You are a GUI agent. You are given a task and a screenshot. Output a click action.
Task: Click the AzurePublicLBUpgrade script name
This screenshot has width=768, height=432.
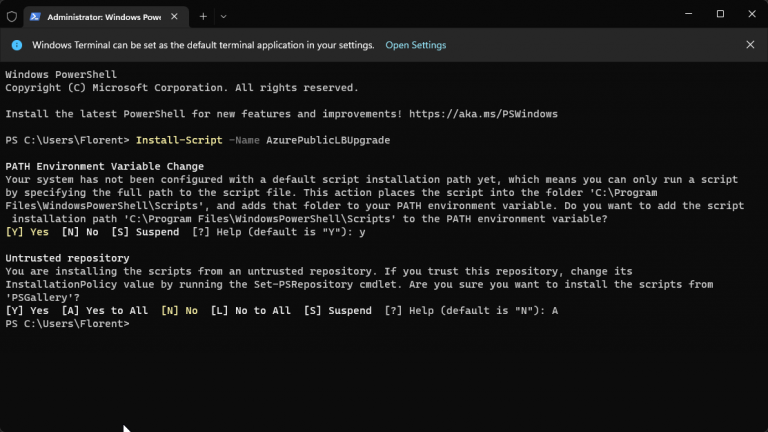coord(328,141)
